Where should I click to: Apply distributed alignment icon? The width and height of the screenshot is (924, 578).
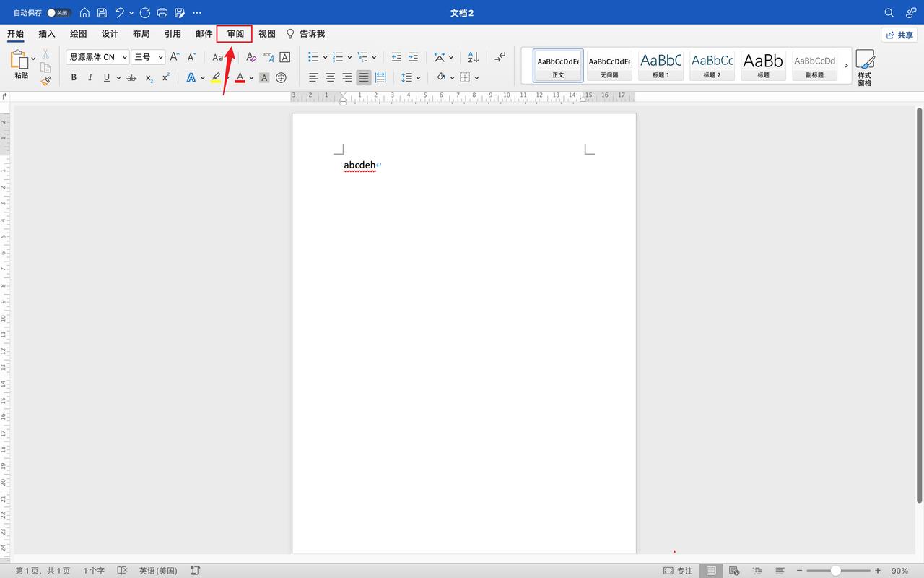pyautogui.click(x=380, y=77)
